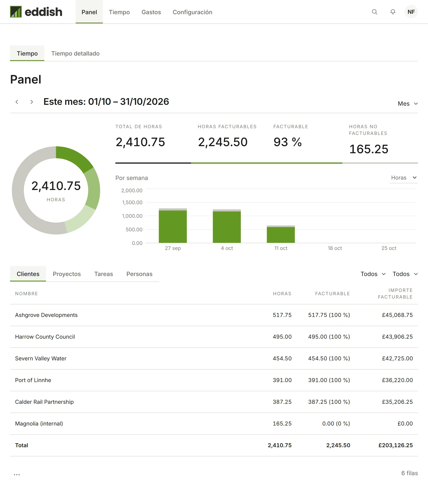Open the Horas chart unit dropdown
Image resolution: width=428 pixels, height=504 pixels.
click(404, 178)
